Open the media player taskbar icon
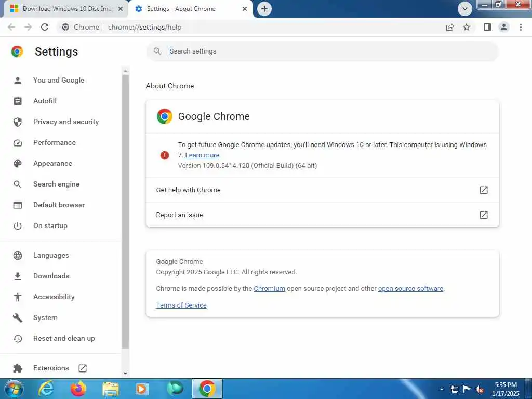 142,389
